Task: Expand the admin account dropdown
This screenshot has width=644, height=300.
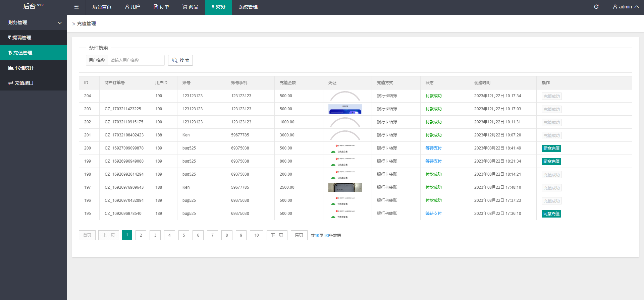Action: (x=625, y=7)
